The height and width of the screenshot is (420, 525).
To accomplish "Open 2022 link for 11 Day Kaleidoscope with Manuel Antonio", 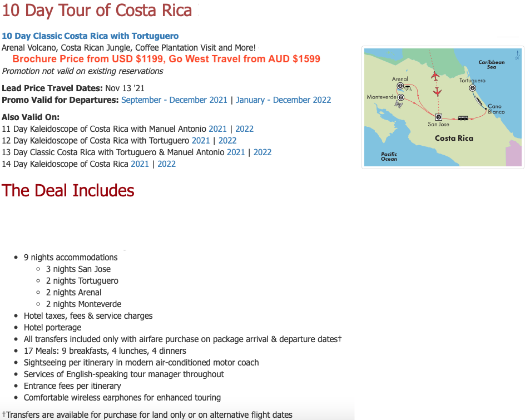I will click(x=244, y=129).
